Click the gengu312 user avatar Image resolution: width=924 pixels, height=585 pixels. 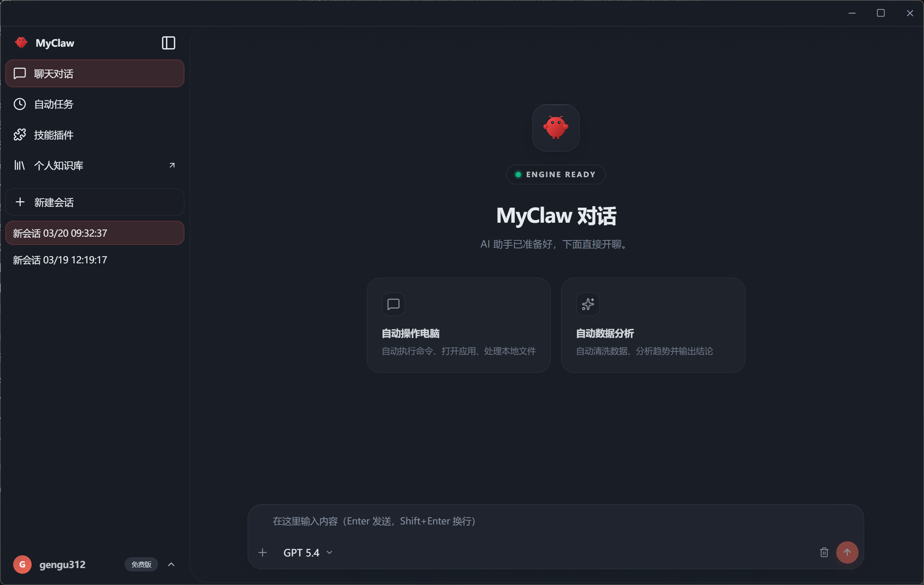point(22,564)
